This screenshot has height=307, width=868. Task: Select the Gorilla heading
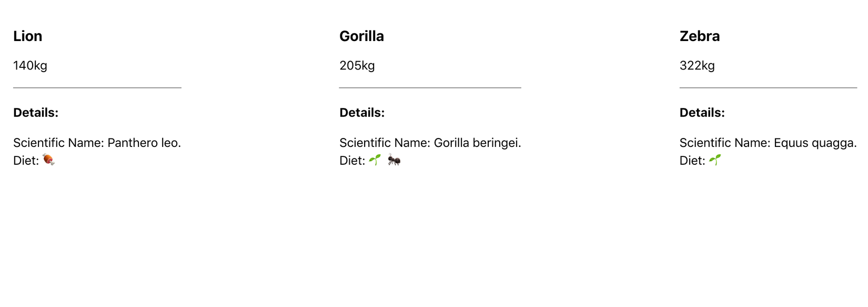pos(361,36)
